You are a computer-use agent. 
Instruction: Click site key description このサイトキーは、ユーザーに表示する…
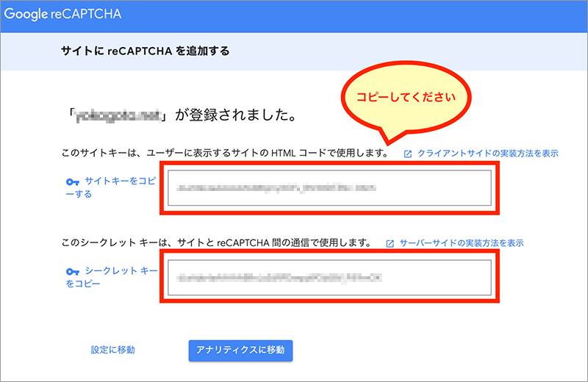225,153
